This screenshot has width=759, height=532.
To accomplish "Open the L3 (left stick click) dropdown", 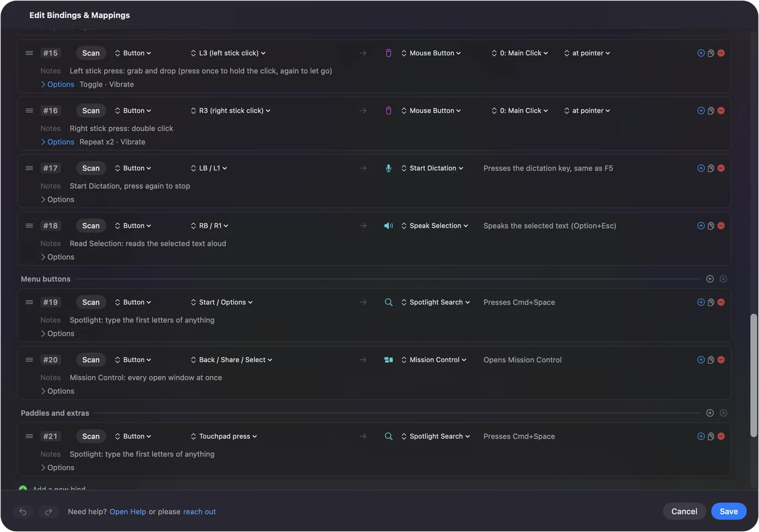I will tap(228, 53).
